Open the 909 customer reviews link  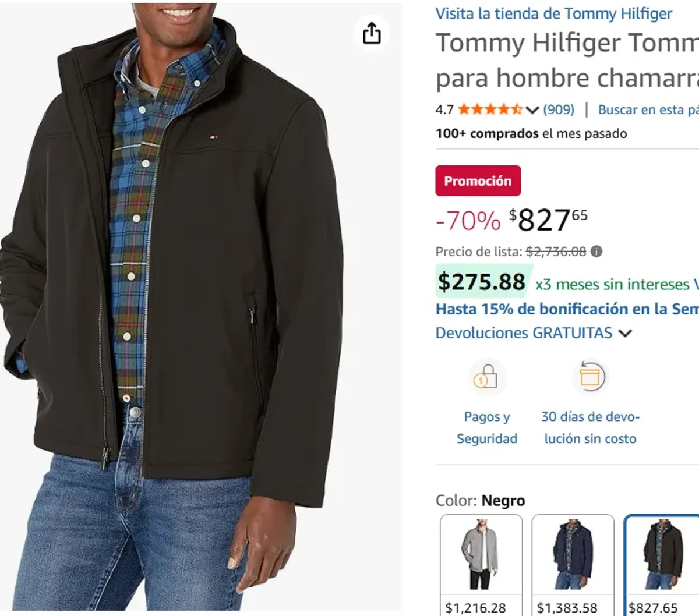559,109
